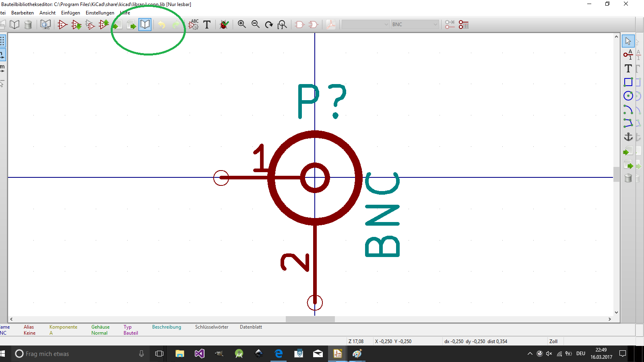Load component from library (triangle with down arrow)
The width and height of the screenshot is (644, 362).
coord(76,25)
